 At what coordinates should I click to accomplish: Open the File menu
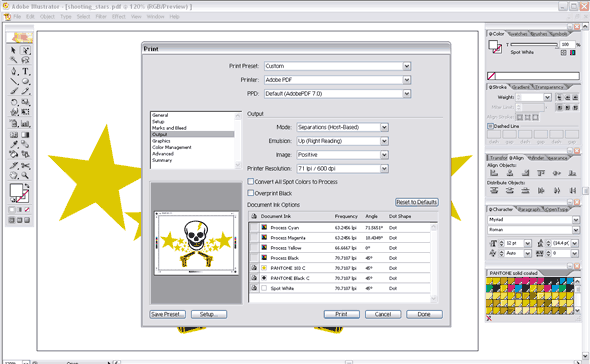(17, 17)
